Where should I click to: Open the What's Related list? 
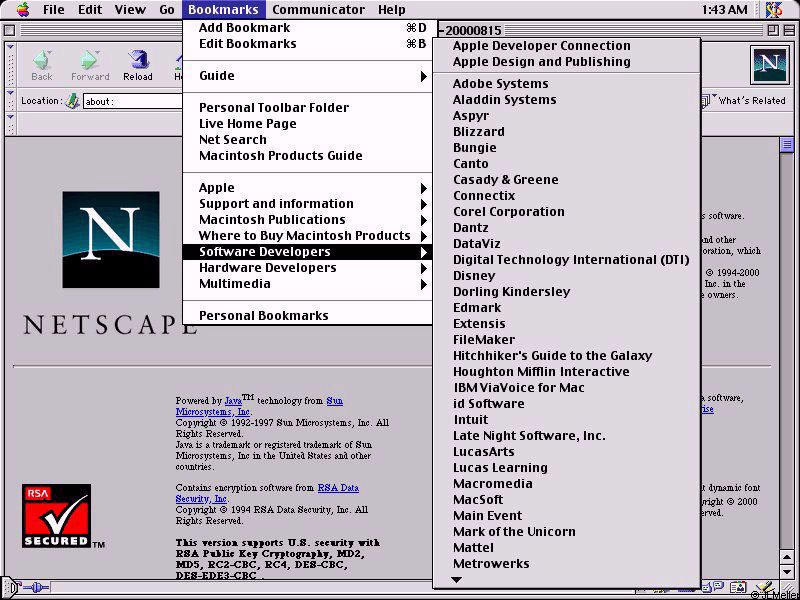click(743, 101)
